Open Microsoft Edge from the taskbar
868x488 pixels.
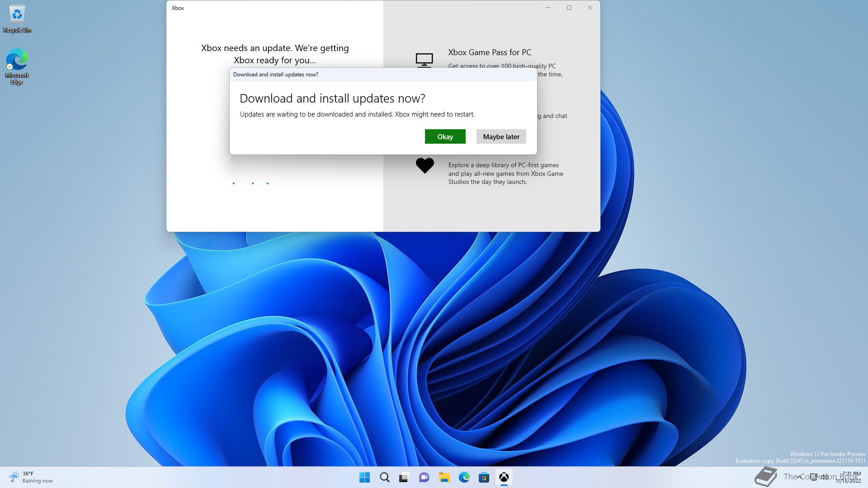464,477
